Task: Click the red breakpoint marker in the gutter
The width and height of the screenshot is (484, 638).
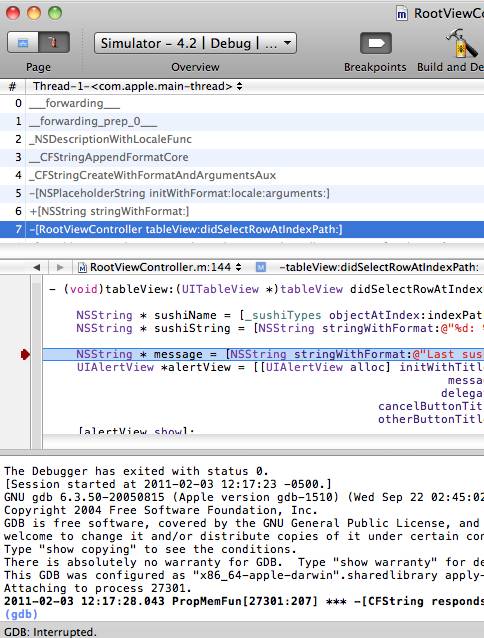Action: click(25, 354)
